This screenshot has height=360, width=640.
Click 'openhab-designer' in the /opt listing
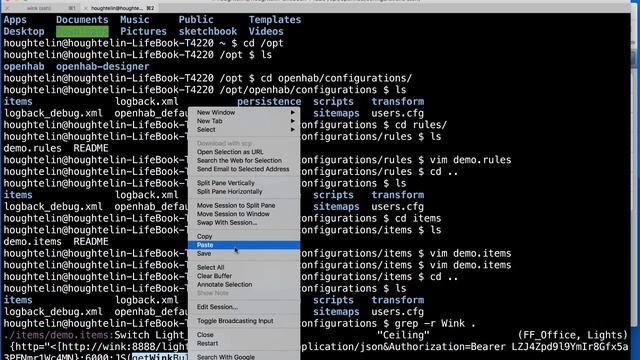pyautogui.click(x=102, y=67)
